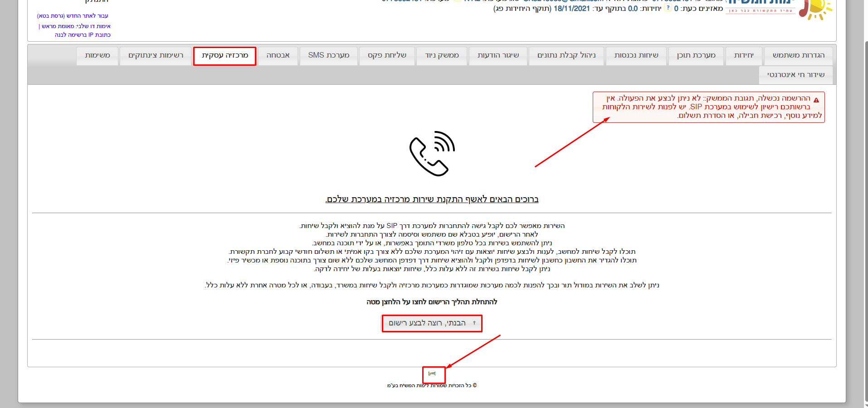Switch to the מערכת SMS tab
This screenshot has width=868, height=408.
click(x=328, y=56)
